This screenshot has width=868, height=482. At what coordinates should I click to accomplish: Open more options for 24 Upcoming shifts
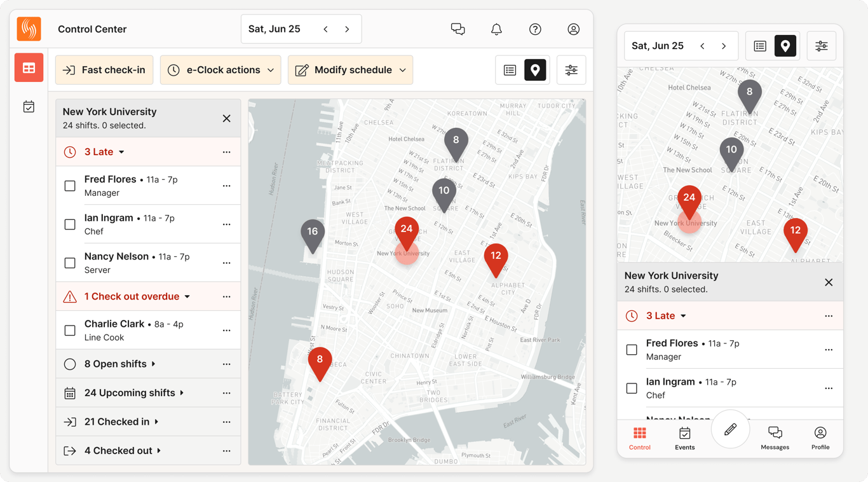[226, 393]
